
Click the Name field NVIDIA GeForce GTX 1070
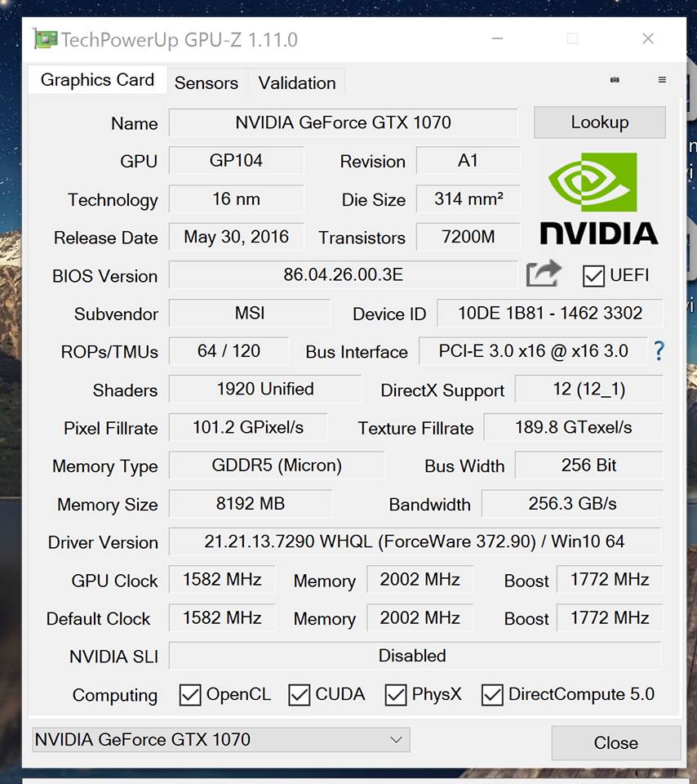point(344,122)
